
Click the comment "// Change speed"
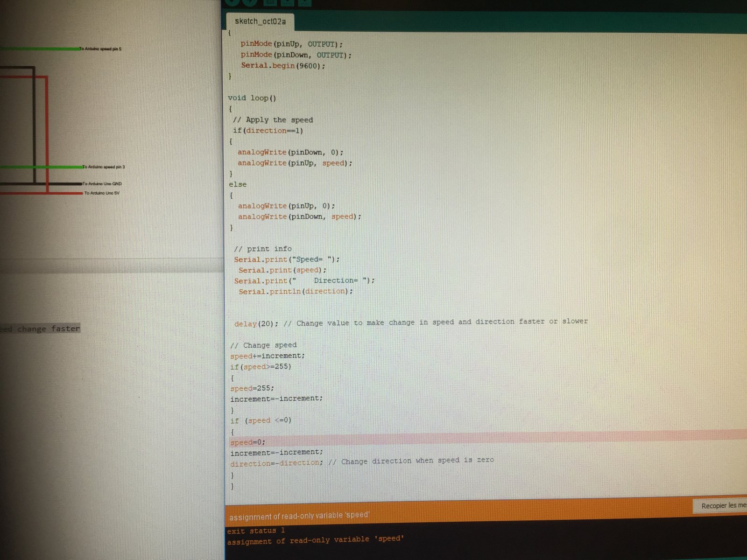[264, 345]
